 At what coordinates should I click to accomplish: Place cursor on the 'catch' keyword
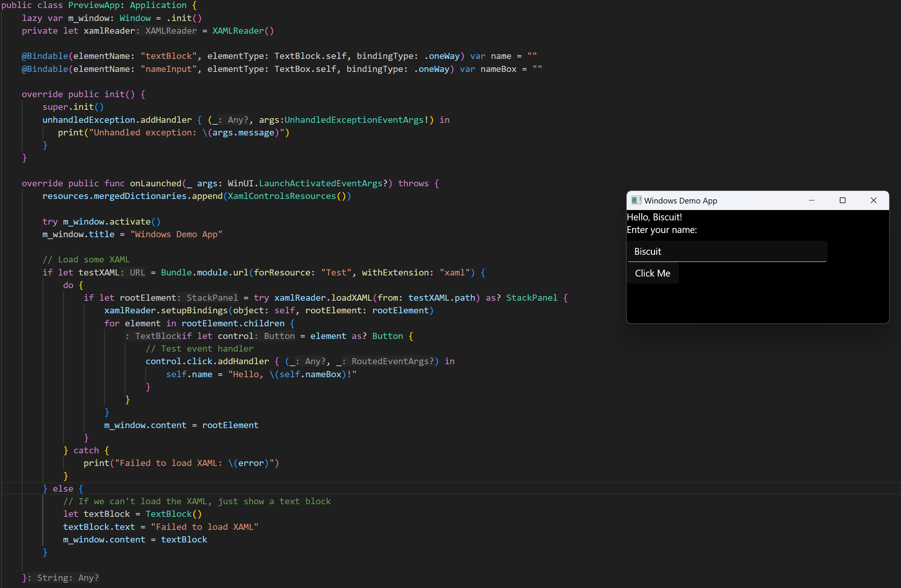[86, 451]
